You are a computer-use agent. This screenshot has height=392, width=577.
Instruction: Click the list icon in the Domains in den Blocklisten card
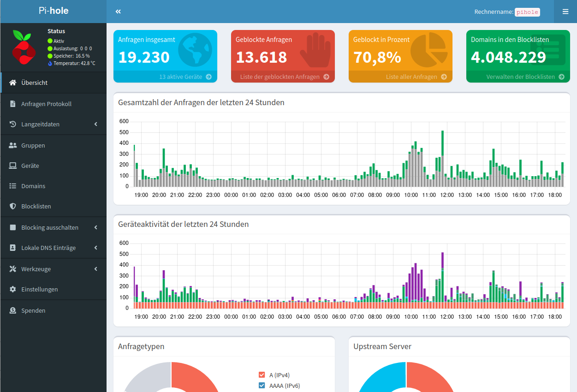click(x=547, y=50)
